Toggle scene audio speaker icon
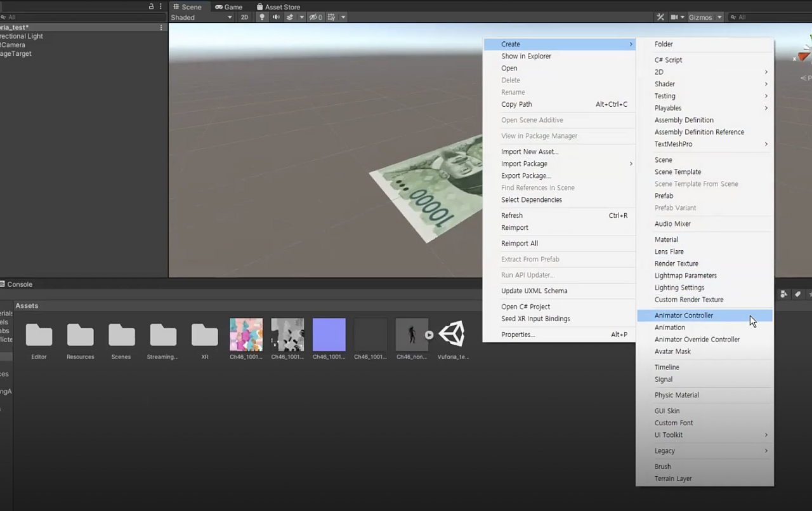The width and height of the screenshot is (812, 511). tap(276, 17)
